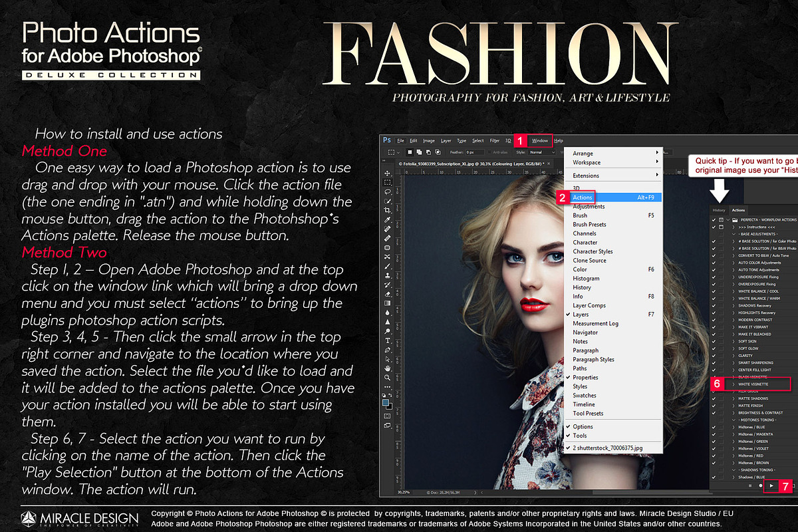Click the foreground blue color swatch

385,402
